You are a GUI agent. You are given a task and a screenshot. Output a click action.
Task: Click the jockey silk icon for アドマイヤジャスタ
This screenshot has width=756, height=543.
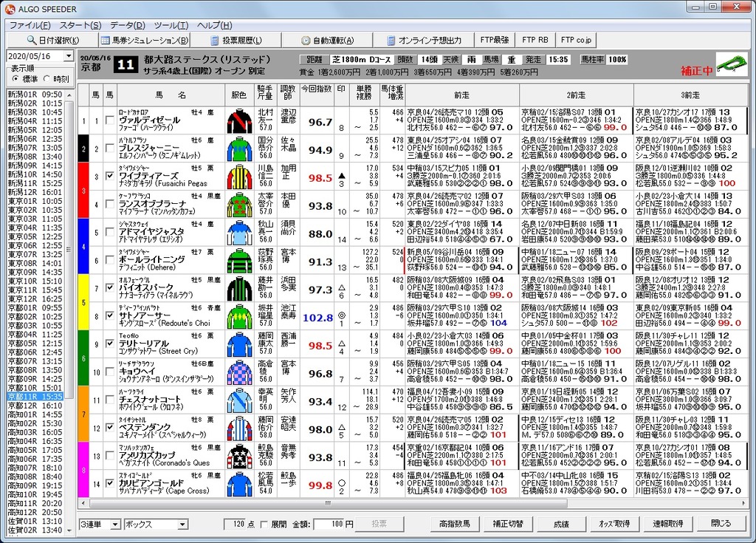239,233
